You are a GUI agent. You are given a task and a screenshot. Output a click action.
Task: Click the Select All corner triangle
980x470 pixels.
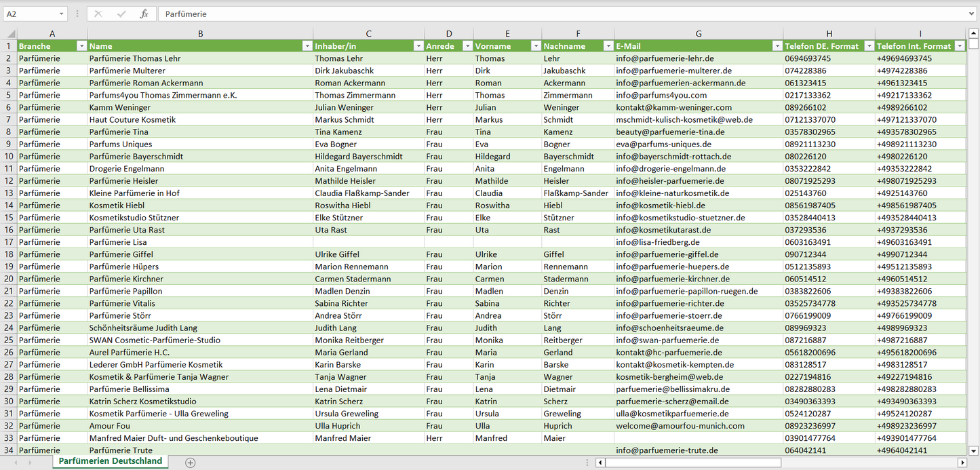coord(10,34)
